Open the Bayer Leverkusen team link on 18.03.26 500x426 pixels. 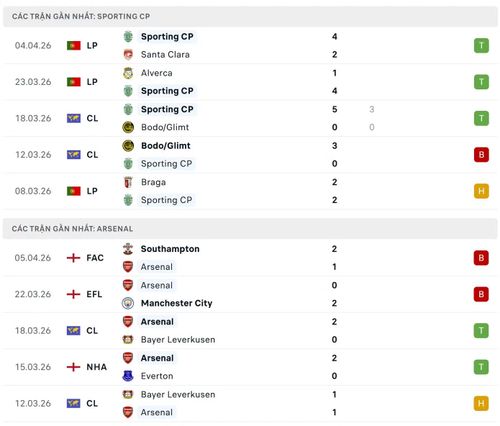point(178,340)
